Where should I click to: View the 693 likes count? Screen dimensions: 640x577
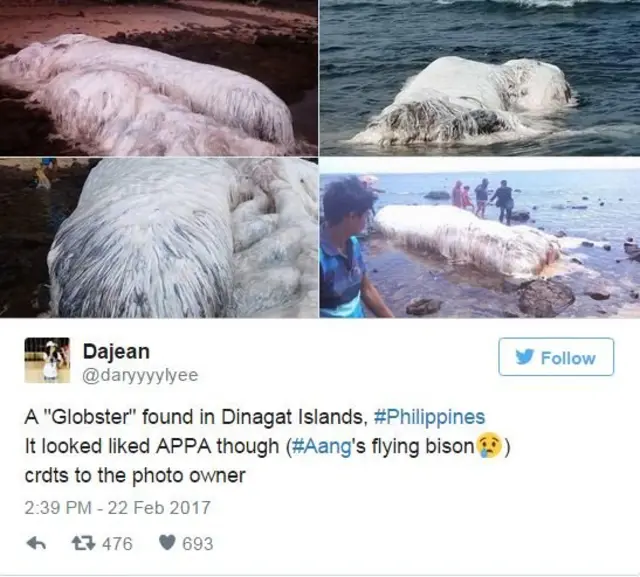click(x=198, y=544)
